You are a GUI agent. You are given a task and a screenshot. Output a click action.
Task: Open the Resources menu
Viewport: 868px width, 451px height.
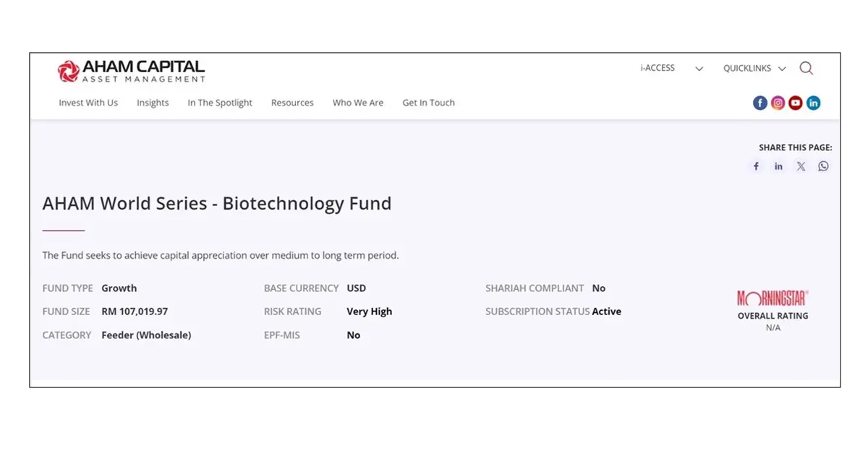(292, 103)
